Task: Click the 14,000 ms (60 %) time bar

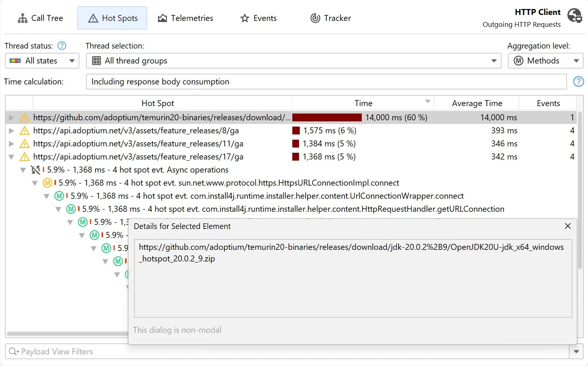Action: [x=327, y=118]
